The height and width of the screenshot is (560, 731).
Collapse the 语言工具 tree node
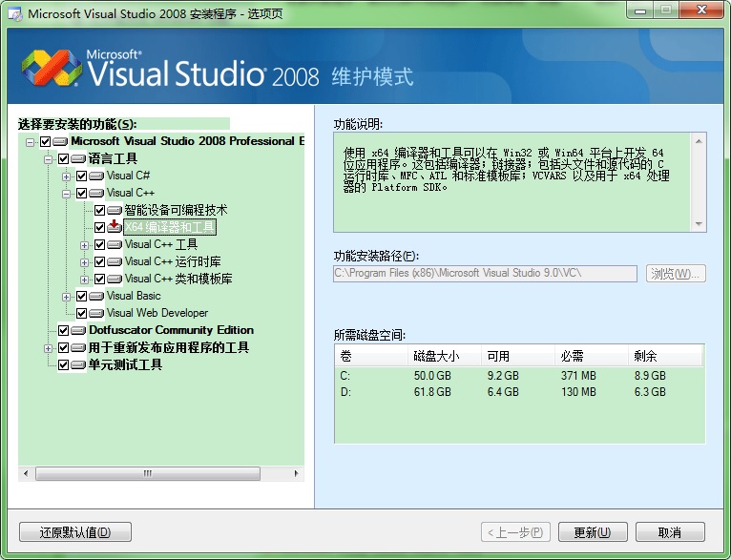48,159
